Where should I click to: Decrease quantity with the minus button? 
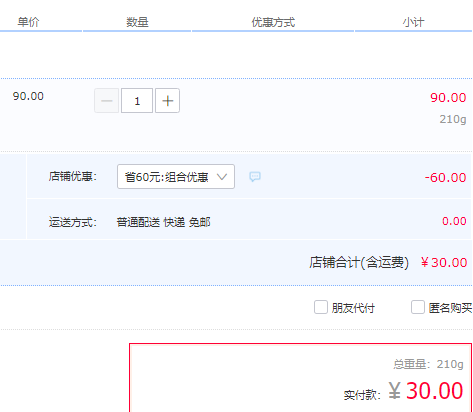click(107, 101)
